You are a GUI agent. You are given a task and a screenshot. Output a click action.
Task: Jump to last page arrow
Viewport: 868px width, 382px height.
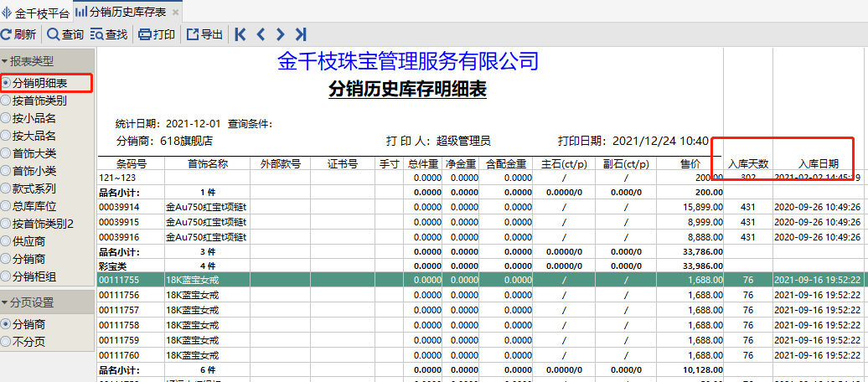coord(301,34)
